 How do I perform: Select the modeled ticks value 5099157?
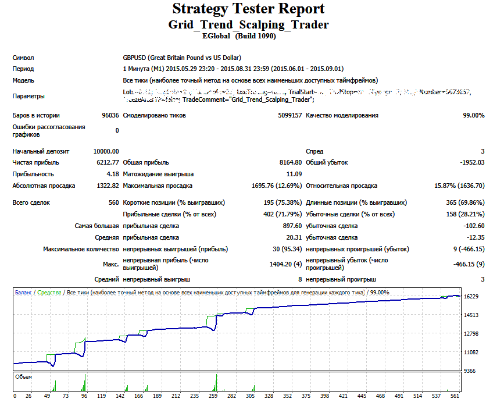point(290,115)
